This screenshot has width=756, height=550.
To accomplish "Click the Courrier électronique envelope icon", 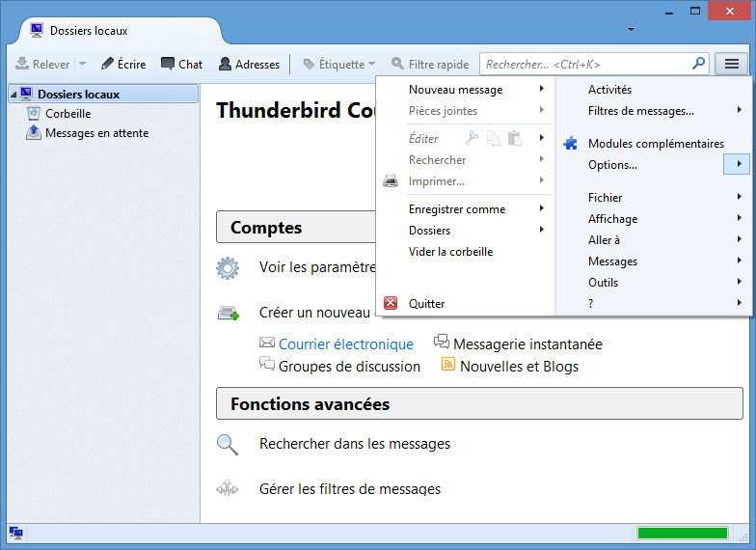I will coord(266,343).
